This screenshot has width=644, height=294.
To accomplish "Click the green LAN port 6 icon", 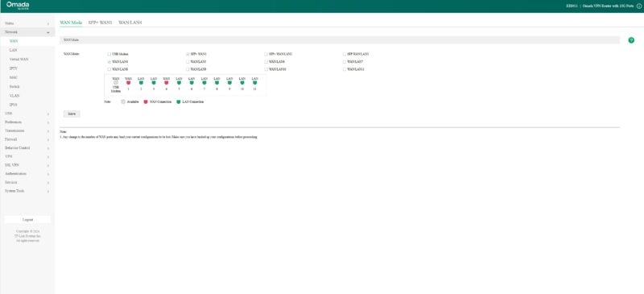I will tap(192, 83).
